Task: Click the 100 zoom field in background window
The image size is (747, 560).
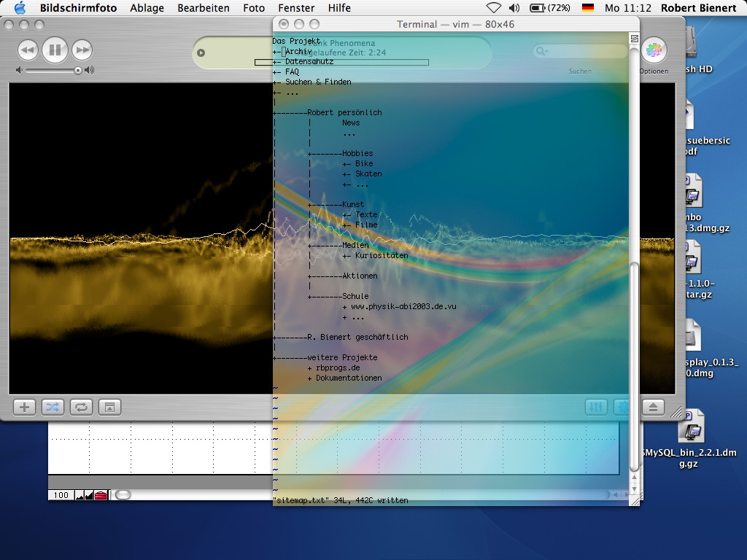Action: click(x=61, y=495)
